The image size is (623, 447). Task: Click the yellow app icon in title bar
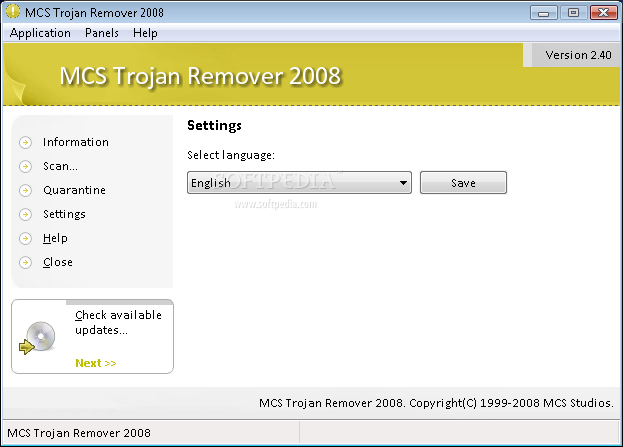tap(13, 12)
